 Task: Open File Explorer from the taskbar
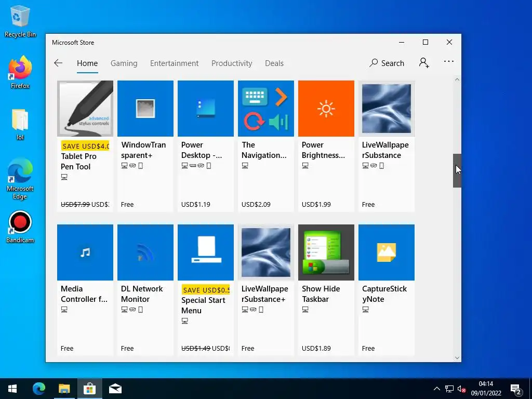(x=64, y=389)
